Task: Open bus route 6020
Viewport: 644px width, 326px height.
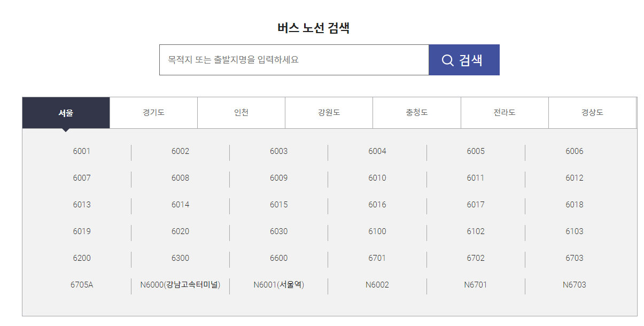Action: (x=180, y=231)
